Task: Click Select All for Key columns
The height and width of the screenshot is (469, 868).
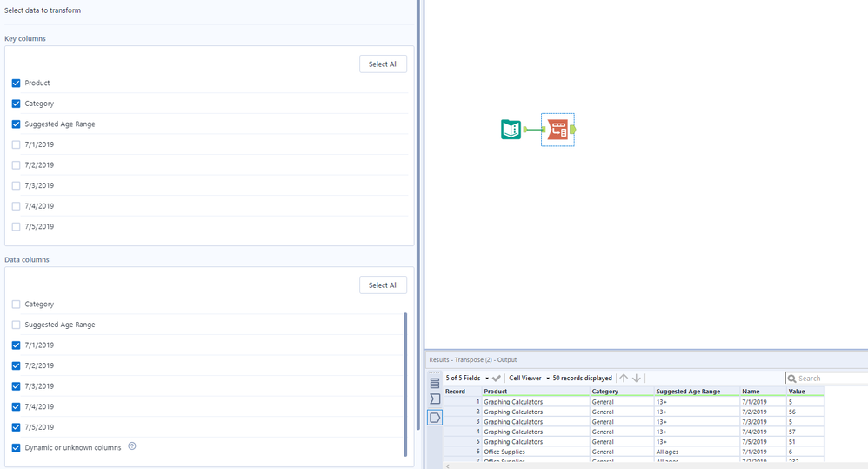Action: (383, 64)
